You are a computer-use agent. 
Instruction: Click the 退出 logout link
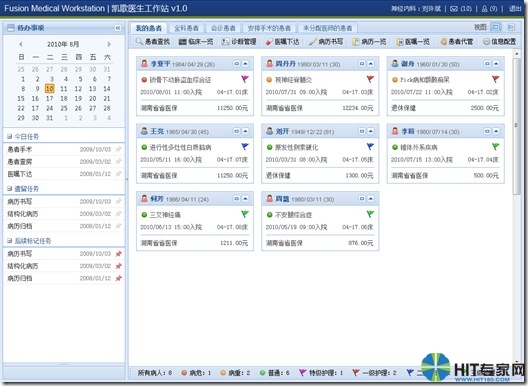click(515, 9)
